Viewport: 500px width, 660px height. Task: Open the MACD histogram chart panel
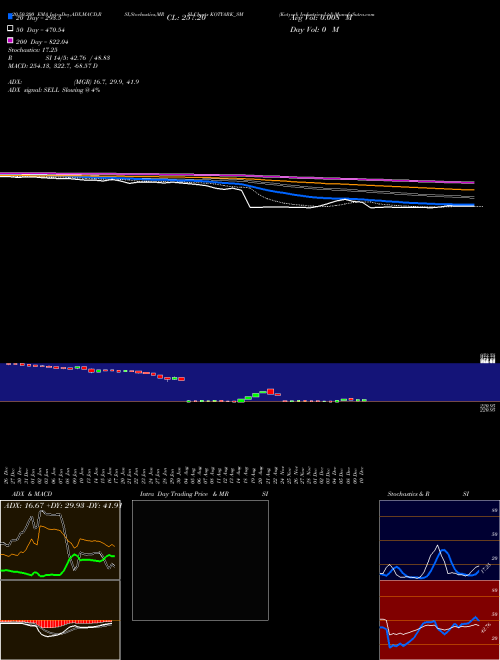point(60,620)
